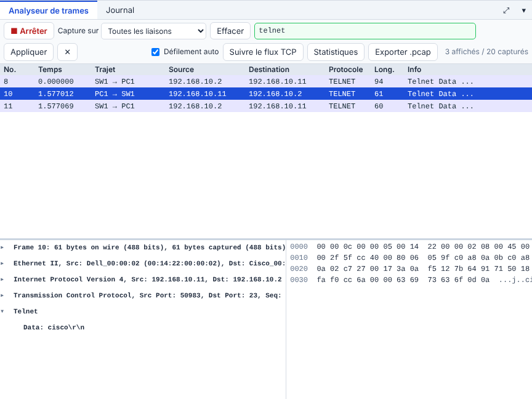Screen dimensions: 532x399
Task: Click the Long. column header
Action: tap(384, 70)
